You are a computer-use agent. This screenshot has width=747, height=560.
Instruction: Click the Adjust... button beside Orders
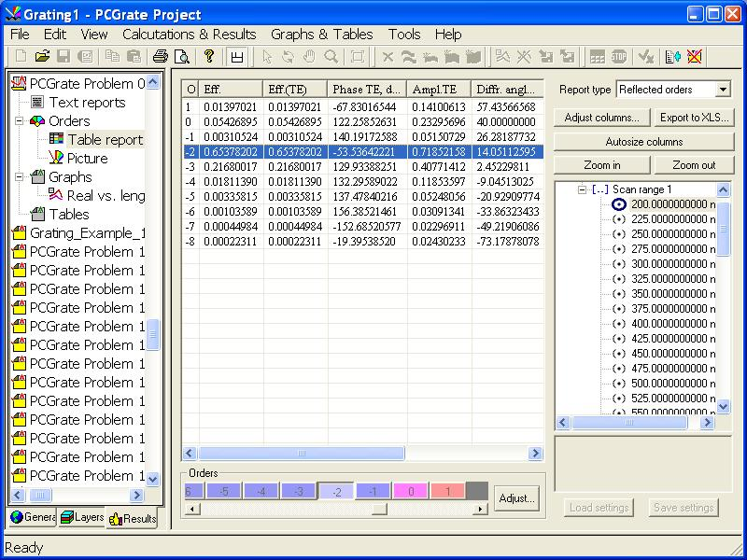point(517,498)
